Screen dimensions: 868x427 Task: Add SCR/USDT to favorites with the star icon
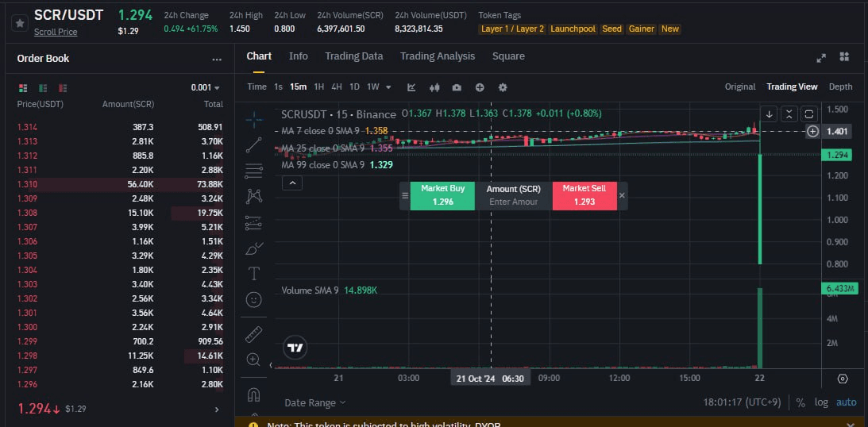(20, 23)
